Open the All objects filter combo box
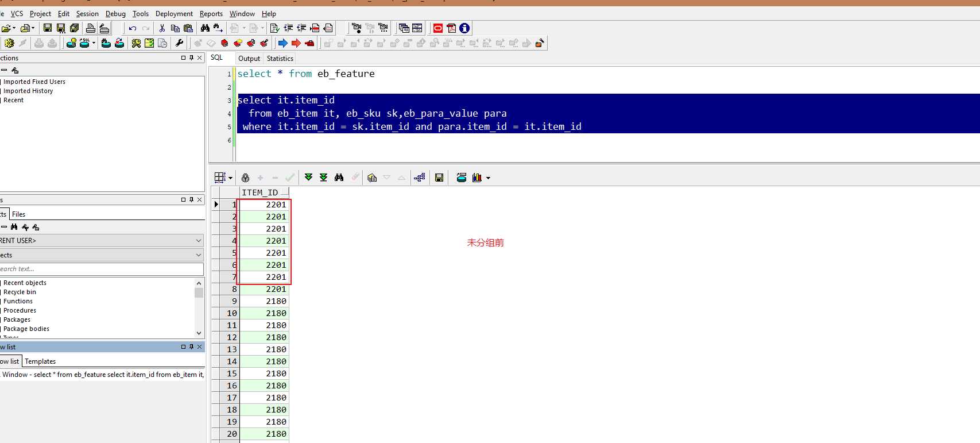The width and height of the screenshot is (980, 443). [x=199, y=255]
